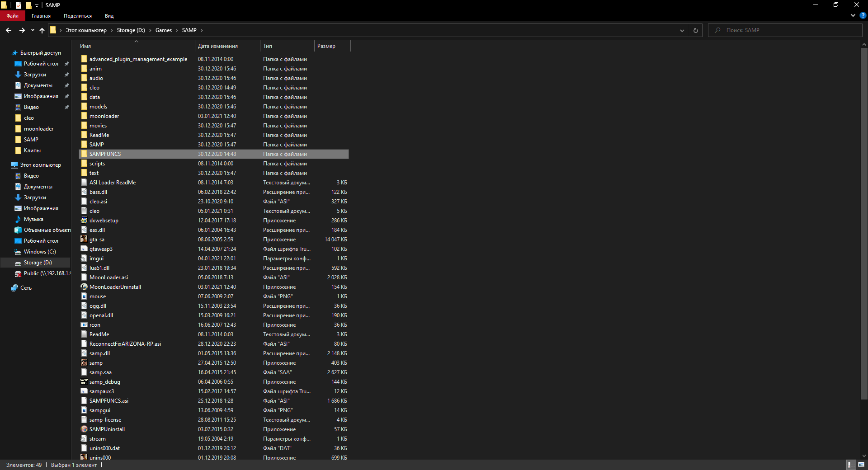Image resolution: width=868 pixels, height=470 pixels.
Task: Open the Вид ribbon tab
Action: (x=109, y=16)
